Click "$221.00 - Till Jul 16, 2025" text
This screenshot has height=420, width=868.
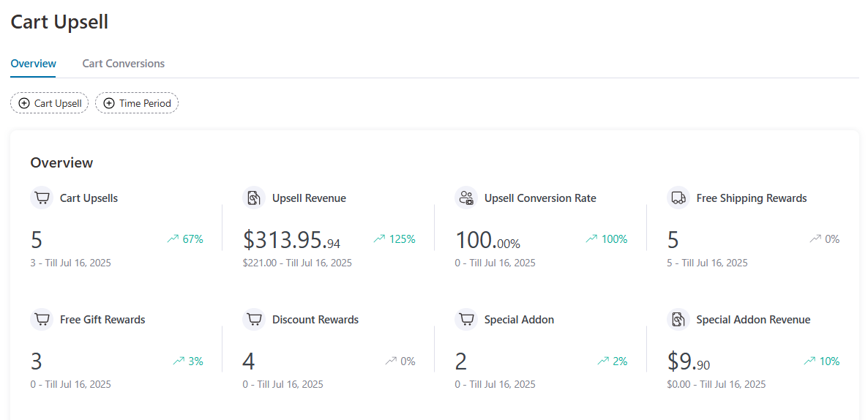point(297,263)
